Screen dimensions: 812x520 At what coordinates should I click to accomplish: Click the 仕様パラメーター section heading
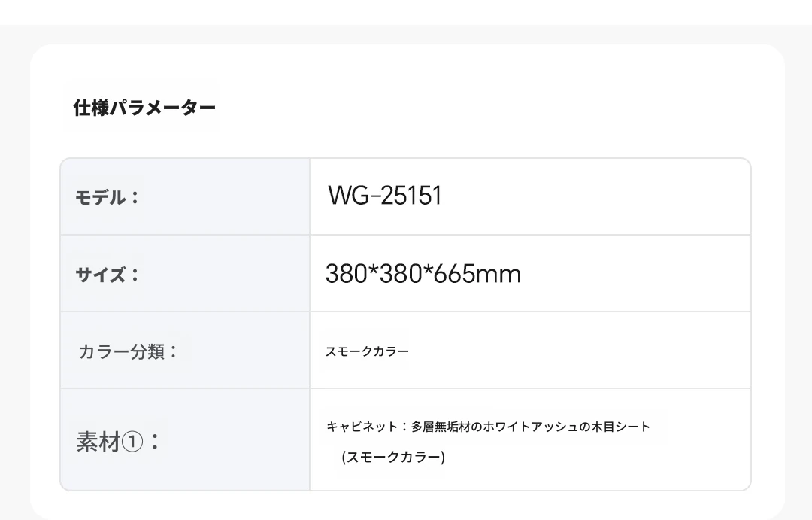(x=144, y=108)
